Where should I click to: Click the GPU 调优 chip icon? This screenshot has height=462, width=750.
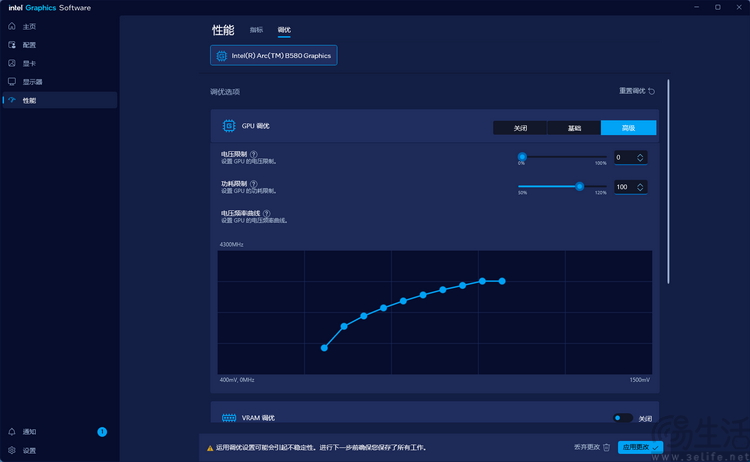[229, 126]
